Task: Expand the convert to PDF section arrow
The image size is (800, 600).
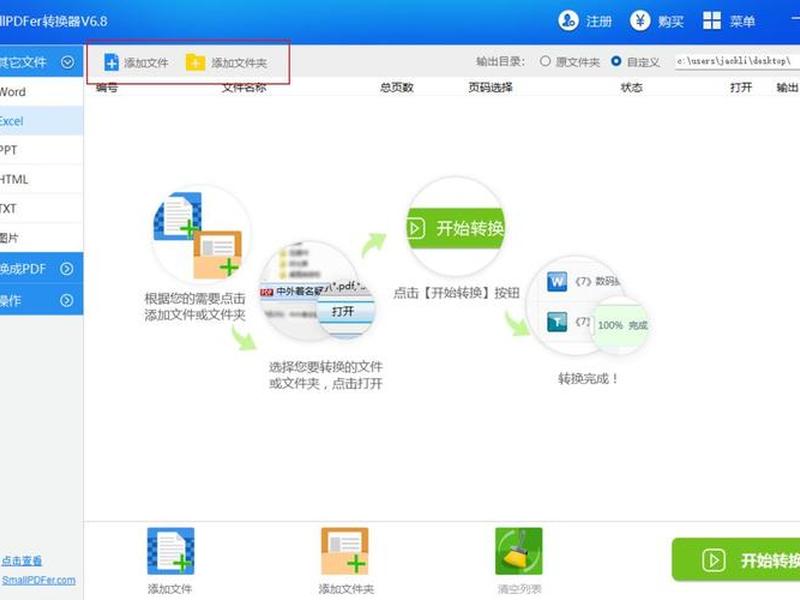Action: (67, 269)
